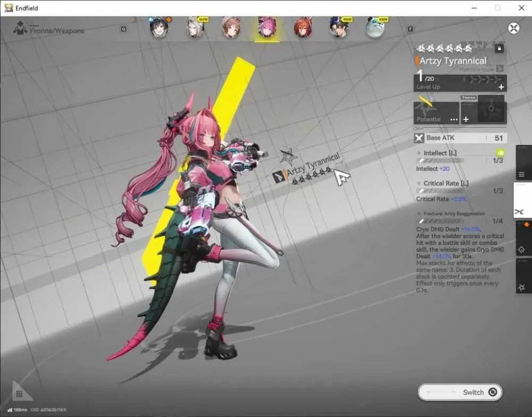Screen dimensions: 532x417
Task: Toggle the weapon lock icon
Action: click(499, 48)
